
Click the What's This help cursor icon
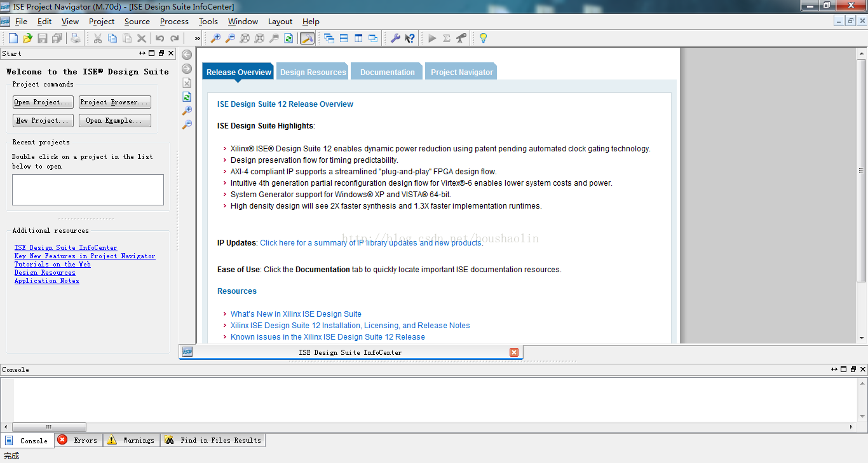410,38
